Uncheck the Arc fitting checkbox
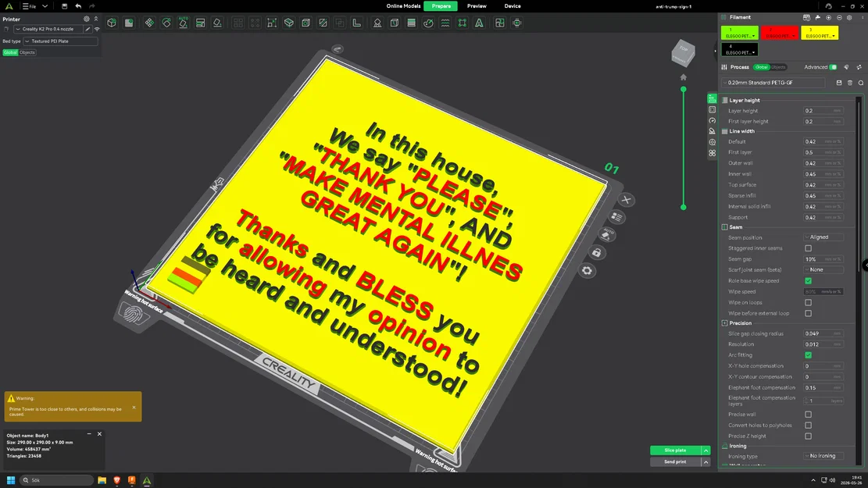 [808, 355]
